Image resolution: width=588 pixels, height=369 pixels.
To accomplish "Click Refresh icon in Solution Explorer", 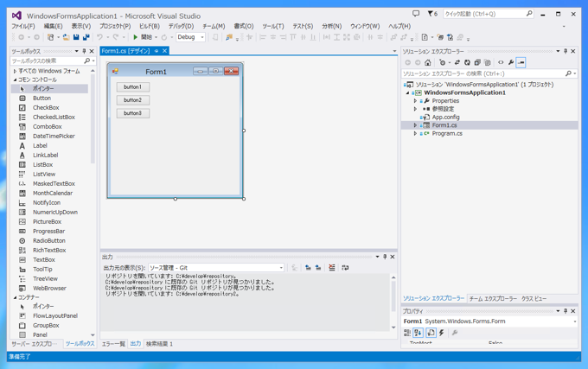I will 467,62.
